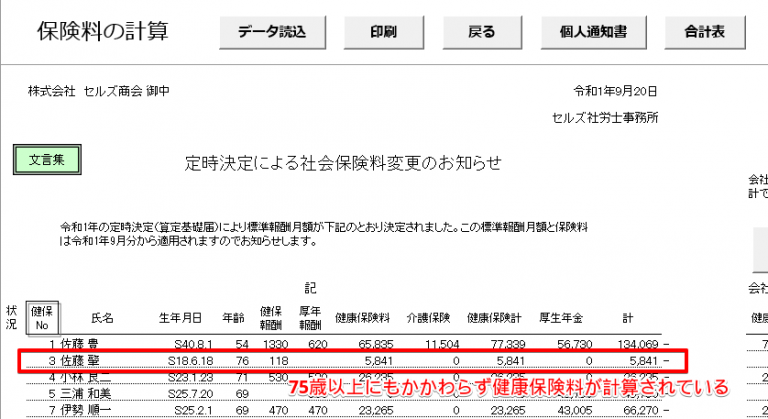The width and height of the screenshot is (768, 419).
Task: Select birthdate cell S40.8.1
Action: 193,345
